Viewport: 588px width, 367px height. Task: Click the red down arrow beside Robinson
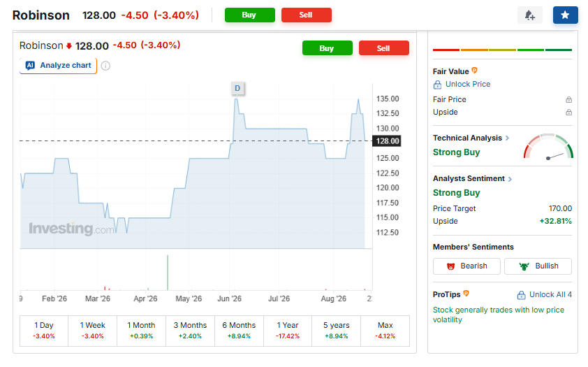(69, 46)
